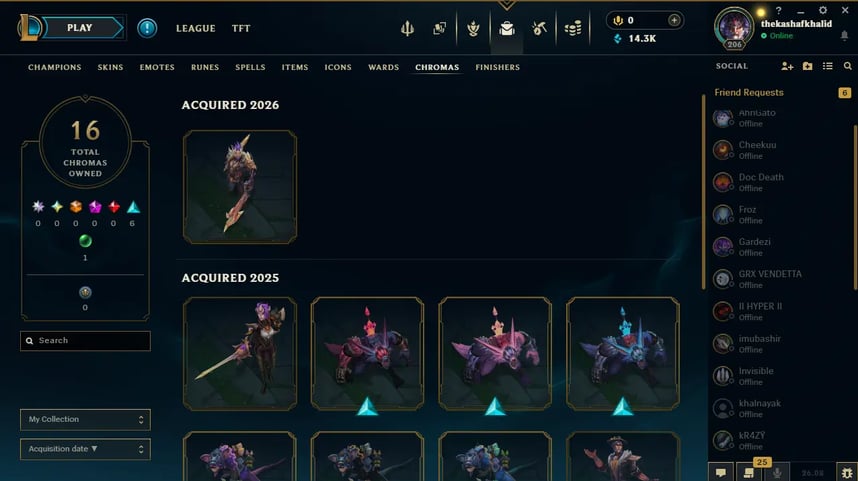
Task: Select the Acquired 2026 chroma thumbnail
Action: pyautogui.click(x=240, y=187)
